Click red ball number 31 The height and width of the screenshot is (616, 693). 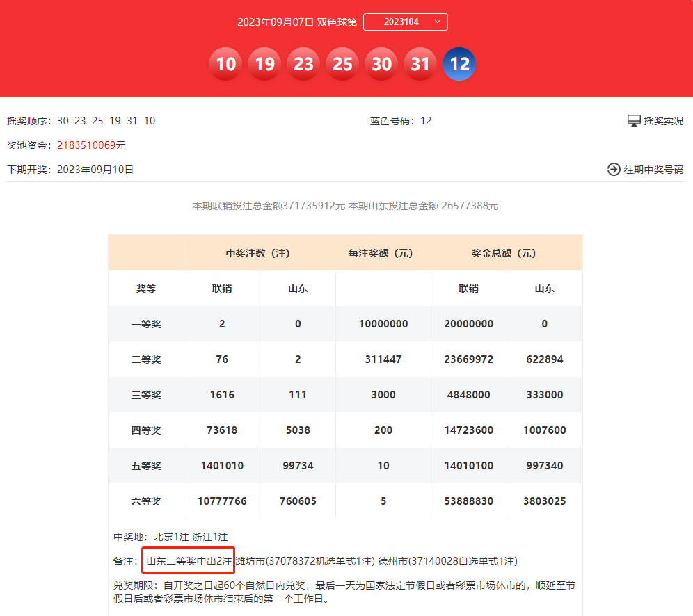(420, 64)
